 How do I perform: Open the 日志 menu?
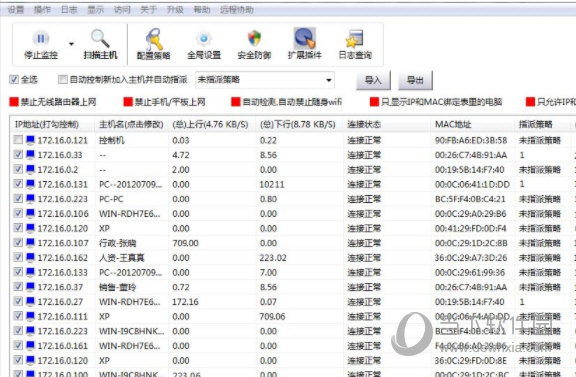(69, 10)
